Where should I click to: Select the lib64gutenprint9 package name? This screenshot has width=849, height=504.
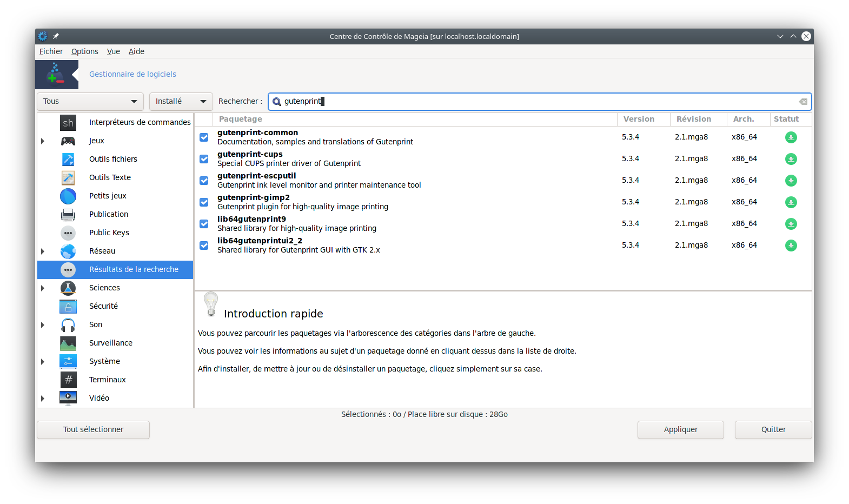click(251, 219)
